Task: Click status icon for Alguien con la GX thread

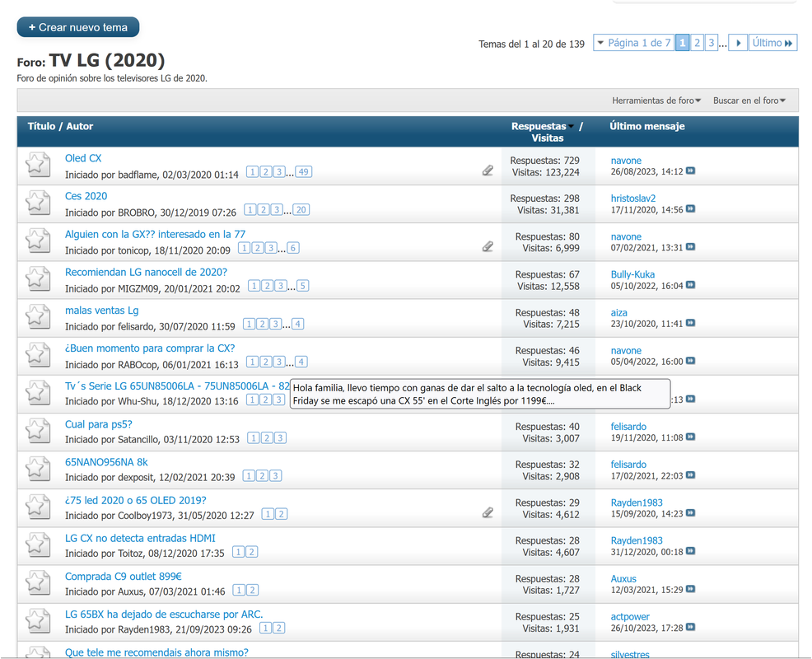Action: [x=38, y=241]
